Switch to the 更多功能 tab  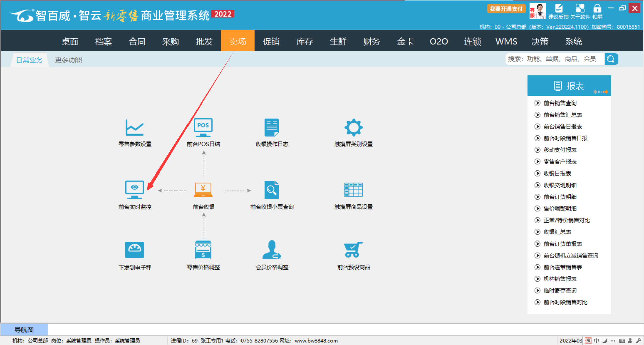click(68, 60)
